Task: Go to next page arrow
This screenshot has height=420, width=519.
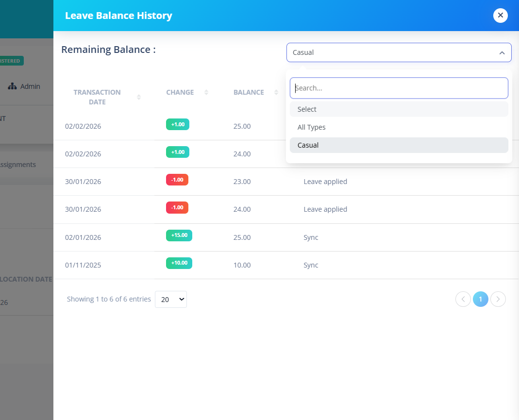Action: pyautogui.click(x=498, y=299)
